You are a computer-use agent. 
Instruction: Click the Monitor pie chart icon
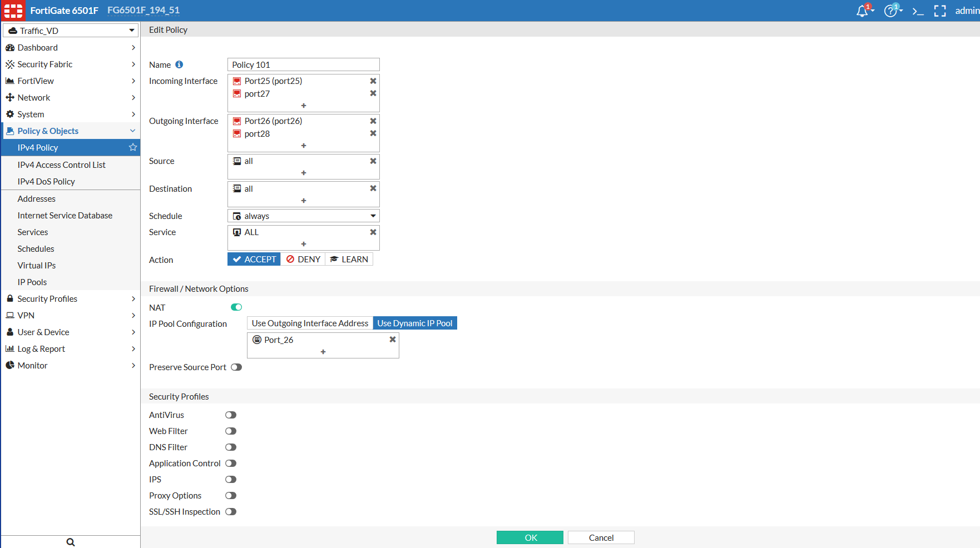10,365
